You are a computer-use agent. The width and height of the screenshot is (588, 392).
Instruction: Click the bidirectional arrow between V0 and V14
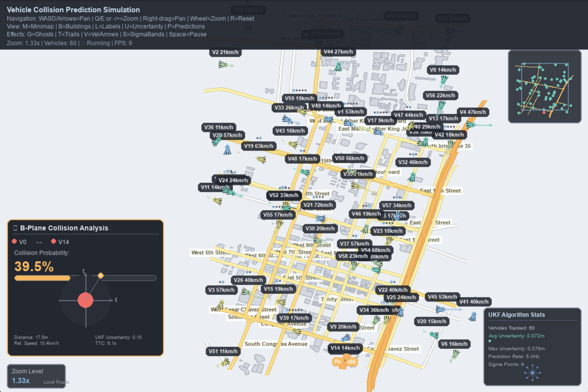[39, 242]
